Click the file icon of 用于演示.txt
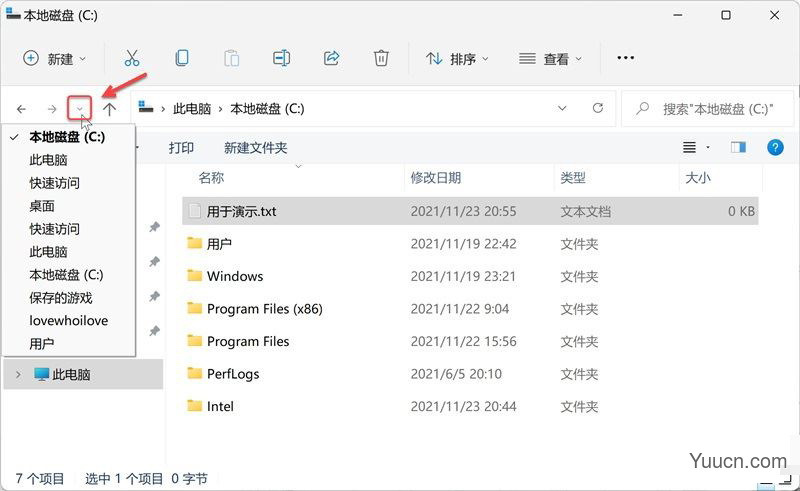The image size is (800, 491). click(x=194, y=211)
